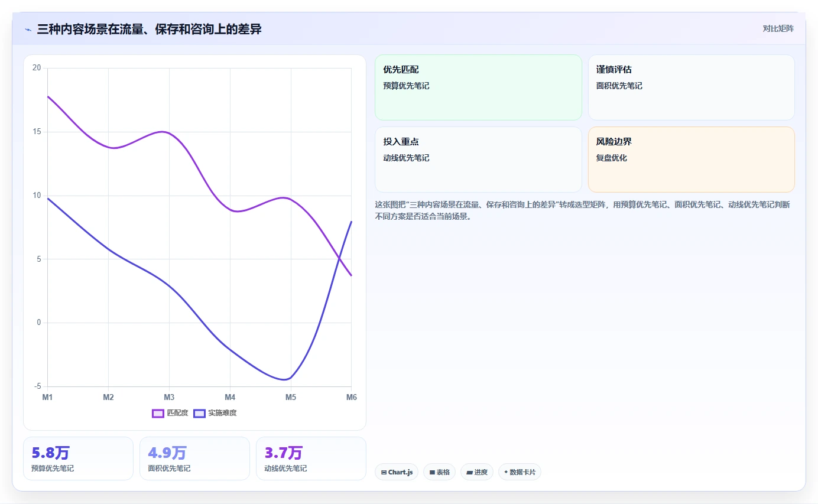Click 动线优先笔记 text in 投入重点 card
The width and height of the screenshot is (818, 504).
(406, 158)
